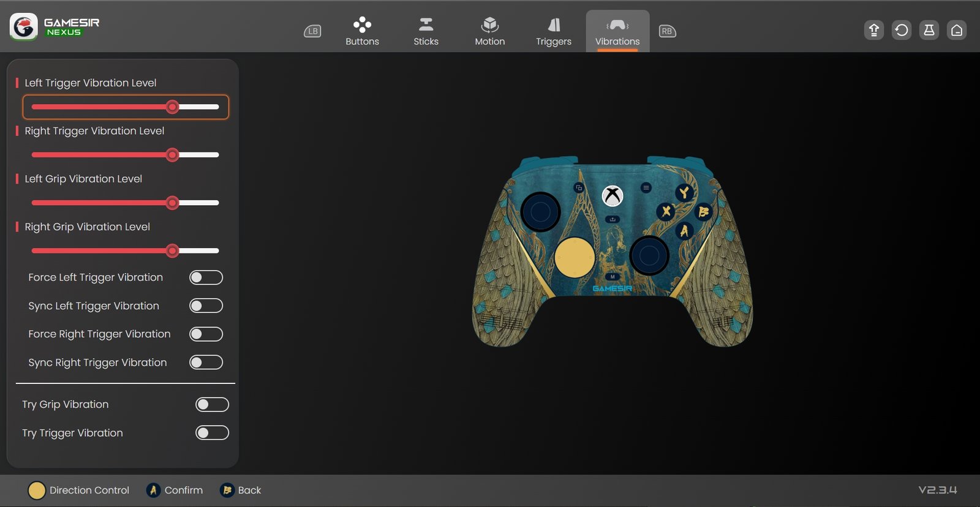The width and height of the screenshot is (980, 507).
Task: Click the Y button on the controller image
Action: [684, 193]
